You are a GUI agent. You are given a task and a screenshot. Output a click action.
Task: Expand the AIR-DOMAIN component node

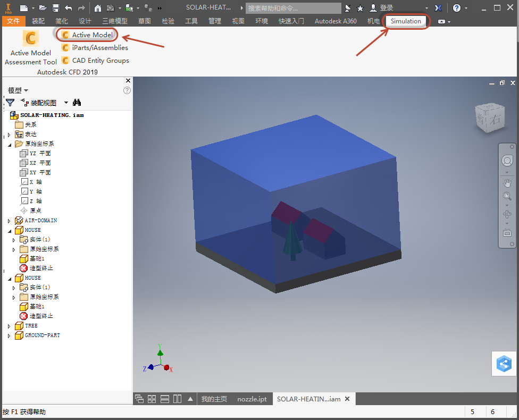(x=9, y=221)
